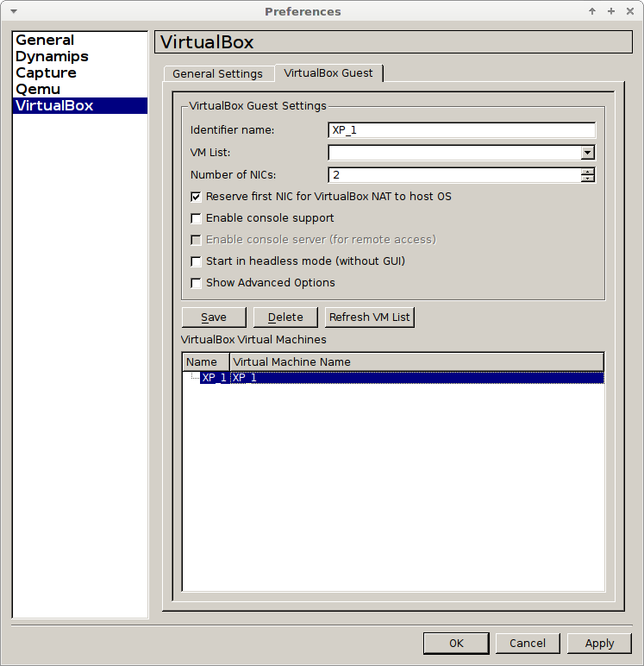The width and height of the screenshot is (644, 666).
Task: Select Capture in the preferences list
Action: (80, 72)
